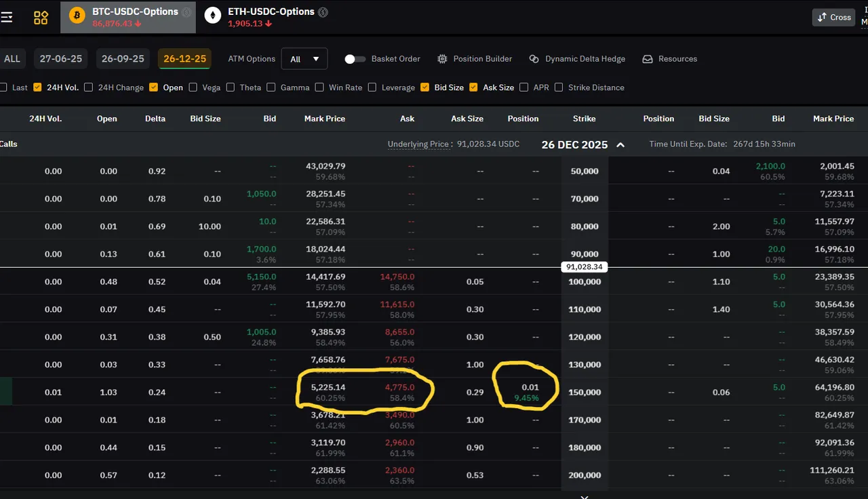Click info icon beside ETH-USDC-Options

(323, 12)
